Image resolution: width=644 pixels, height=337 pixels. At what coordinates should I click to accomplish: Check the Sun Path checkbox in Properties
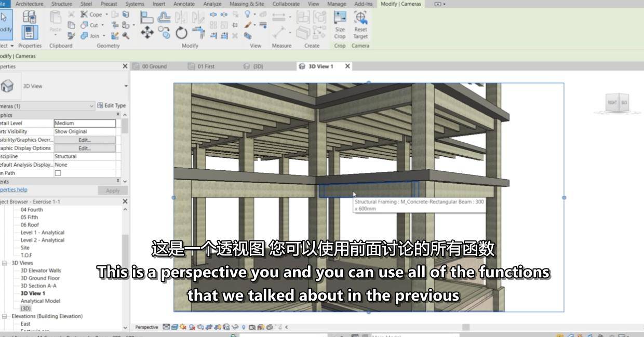58,173
